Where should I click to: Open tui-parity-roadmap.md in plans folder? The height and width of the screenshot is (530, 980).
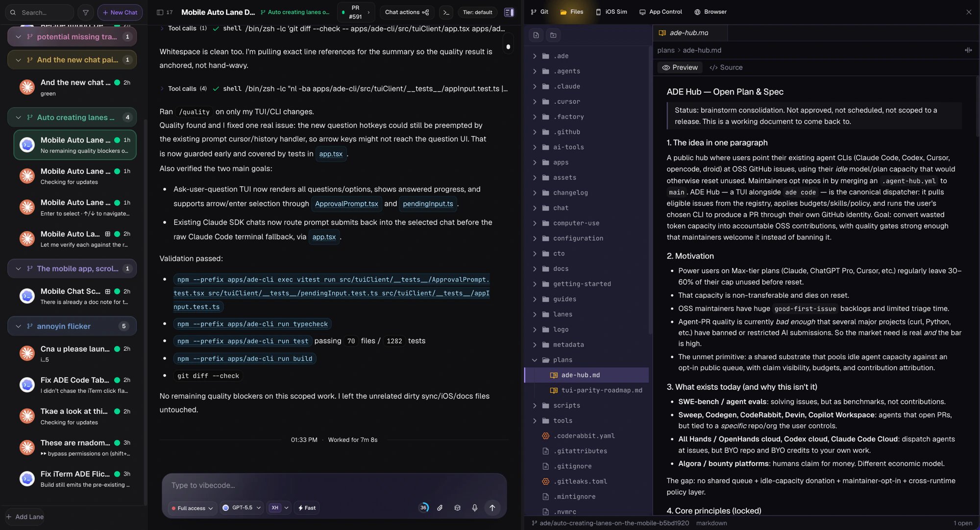601,390
